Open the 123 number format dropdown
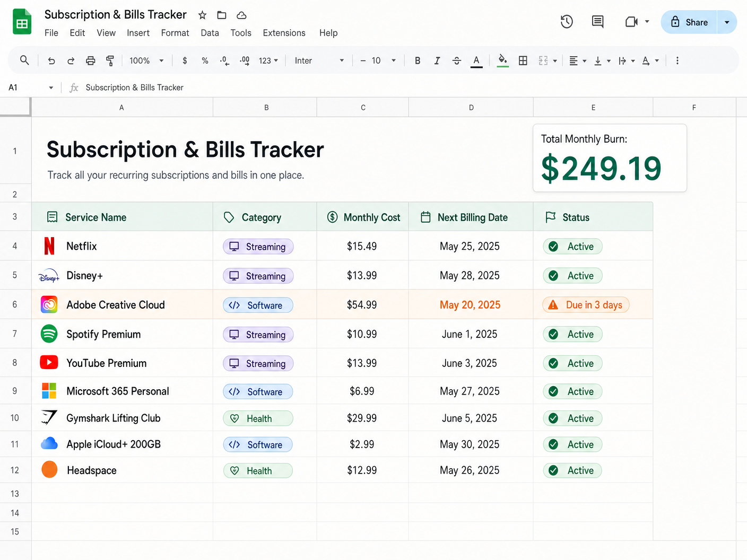Viewport: 747px width, 560px height. coord(268,61)
